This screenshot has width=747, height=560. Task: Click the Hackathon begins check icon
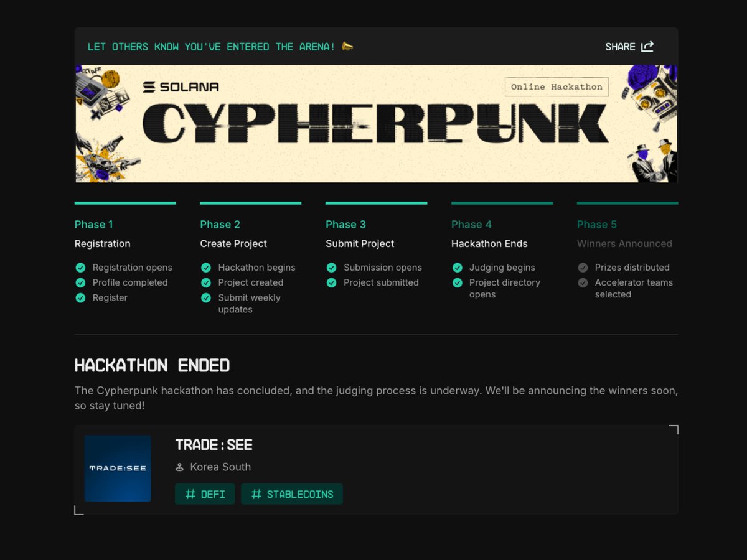(206, 268)
